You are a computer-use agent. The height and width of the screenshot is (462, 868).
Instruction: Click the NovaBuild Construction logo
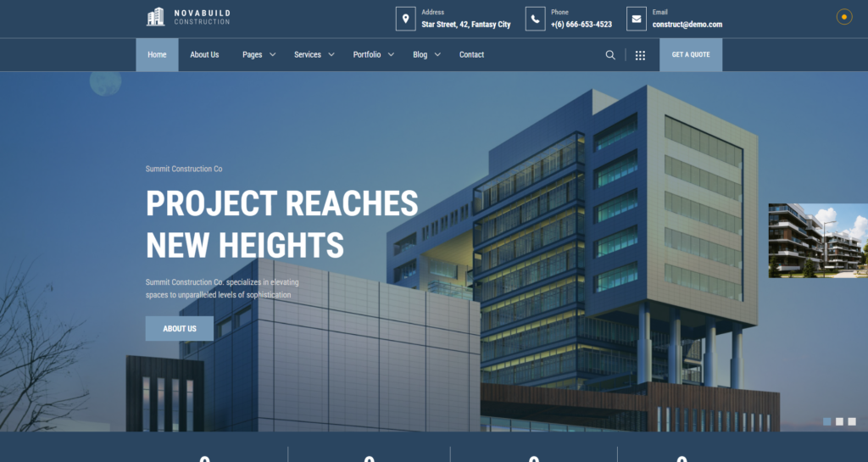(x=188, y=17)
